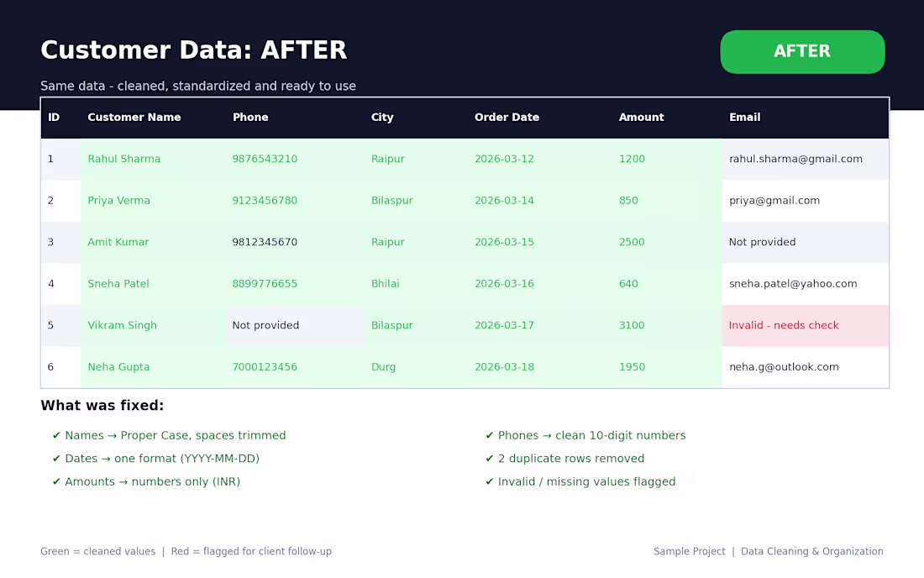The width and height of the screenshot is (924, 578).
Task: Select the What was fixed heading
Action: (x=102, y=406)
